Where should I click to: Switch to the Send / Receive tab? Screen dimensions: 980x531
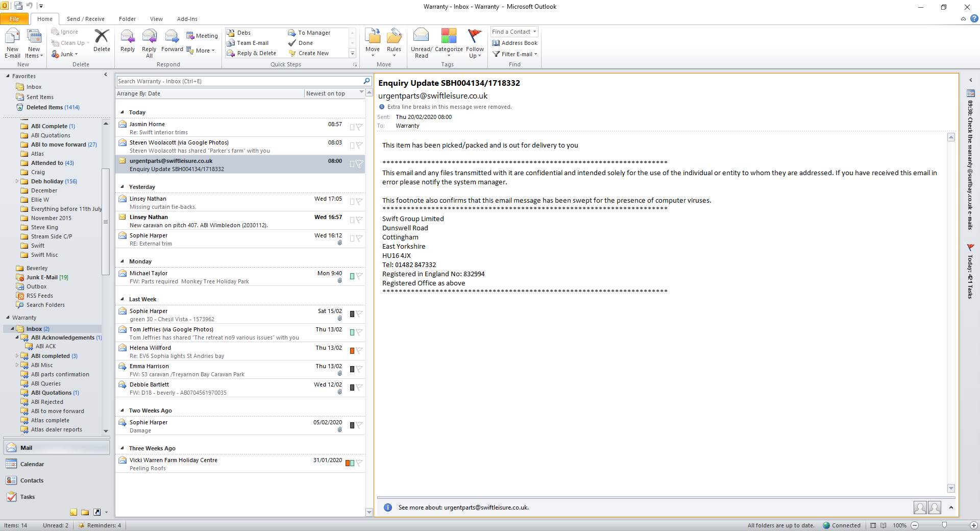pyautogui.click(x=85, y=19)
